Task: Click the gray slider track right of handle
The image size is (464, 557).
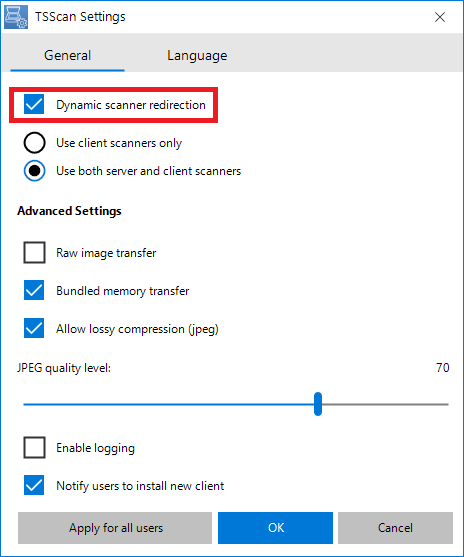Action: pos(385,404)
